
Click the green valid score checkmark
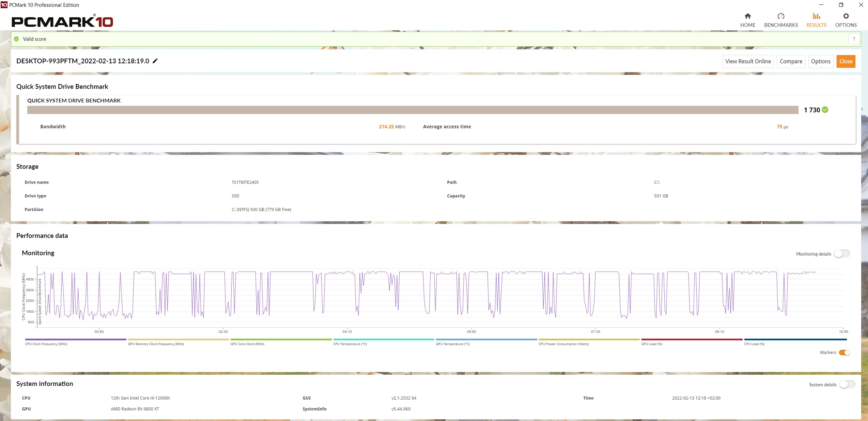(16, 39)
